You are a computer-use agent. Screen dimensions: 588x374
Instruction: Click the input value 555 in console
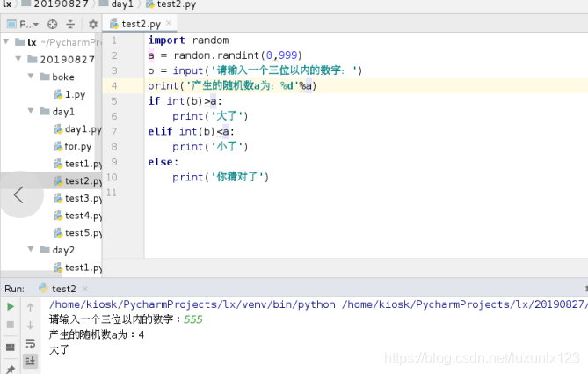[x=193, y=319]
